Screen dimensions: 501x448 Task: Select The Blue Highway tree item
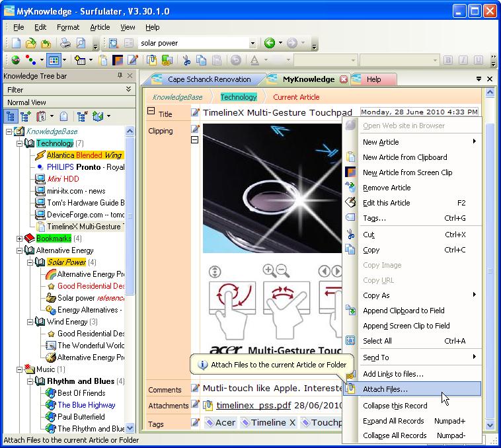pos(87,405)
